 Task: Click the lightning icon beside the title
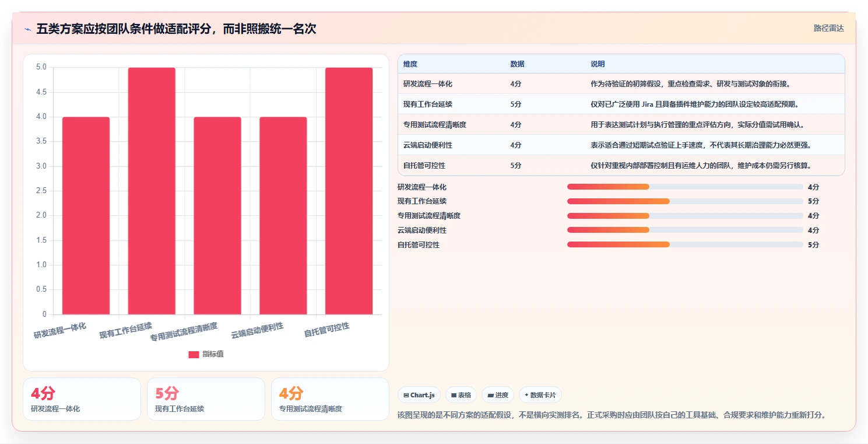[27, 29]
